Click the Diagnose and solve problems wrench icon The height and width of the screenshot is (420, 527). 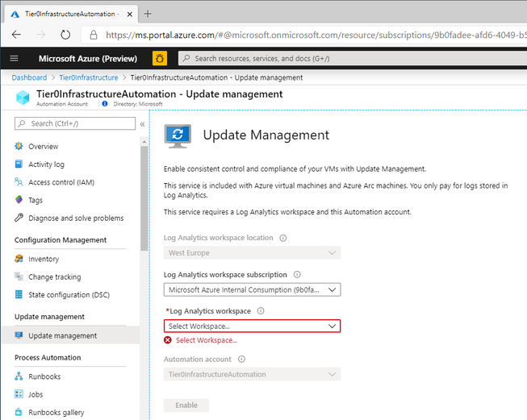19,218
